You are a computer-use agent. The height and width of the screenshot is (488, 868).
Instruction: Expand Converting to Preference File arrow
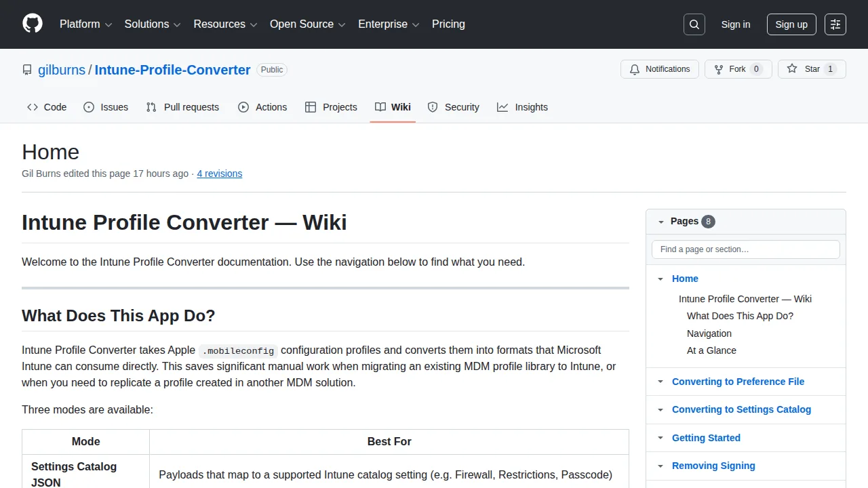click(660, 382)
